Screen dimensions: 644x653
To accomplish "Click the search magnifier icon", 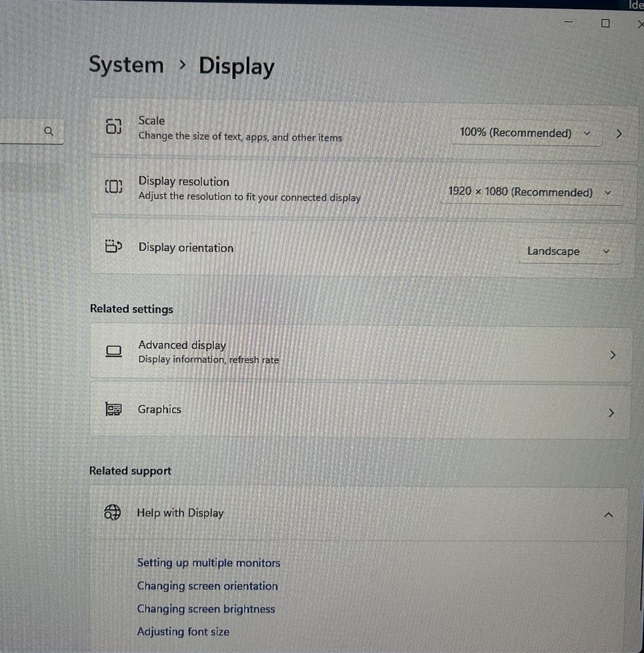I will coord(48,131).
